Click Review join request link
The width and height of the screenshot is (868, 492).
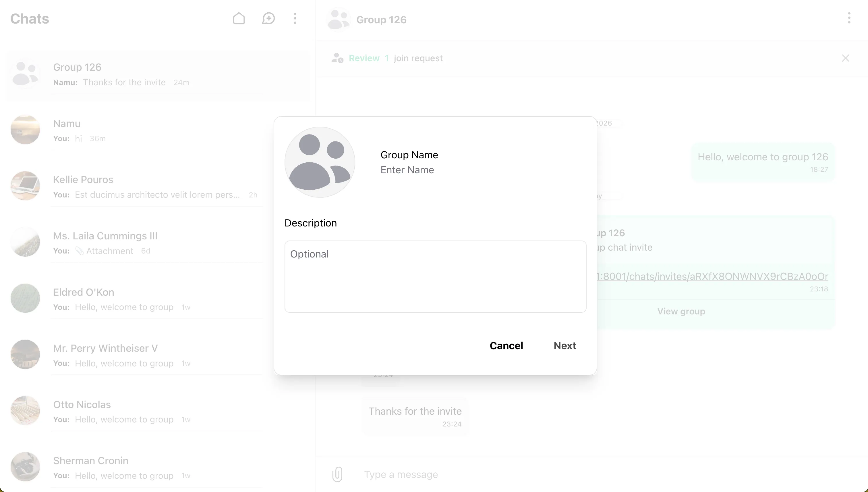tap(364, 58)
